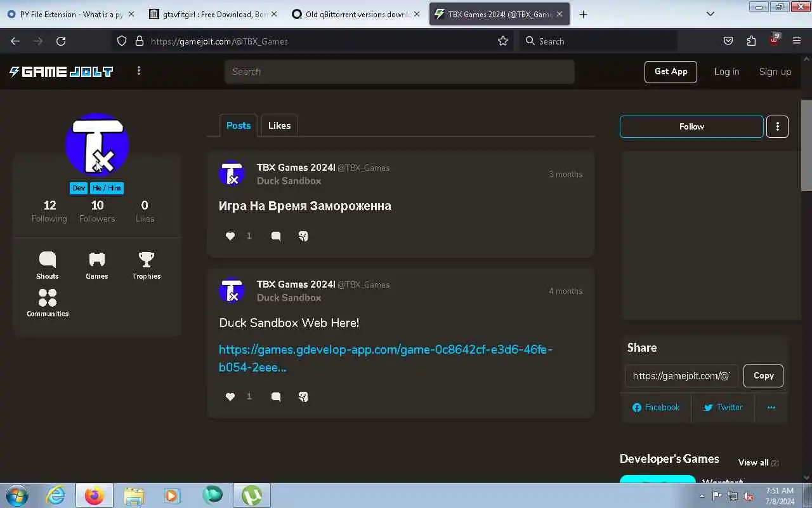Share profile on Twitter
Screen dimensions: 812x508
(723, 408)
